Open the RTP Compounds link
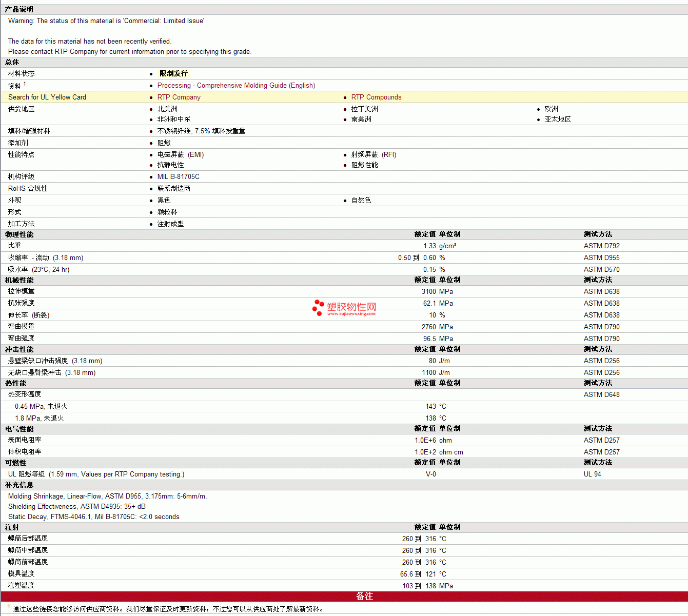 376,97
